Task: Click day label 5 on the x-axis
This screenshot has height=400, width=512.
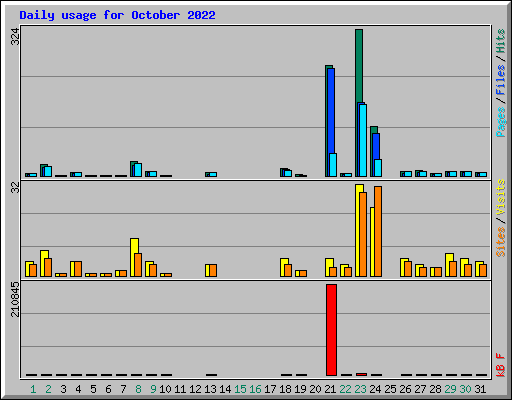Action: click(93, 389)
